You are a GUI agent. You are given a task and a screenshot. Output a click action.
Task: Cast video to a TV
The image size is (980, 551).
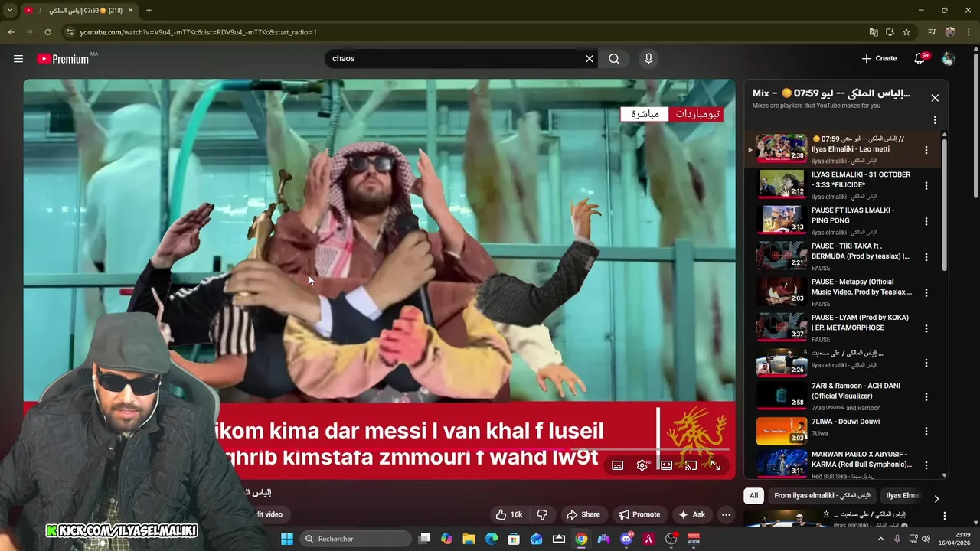click(x=691, y=465)
